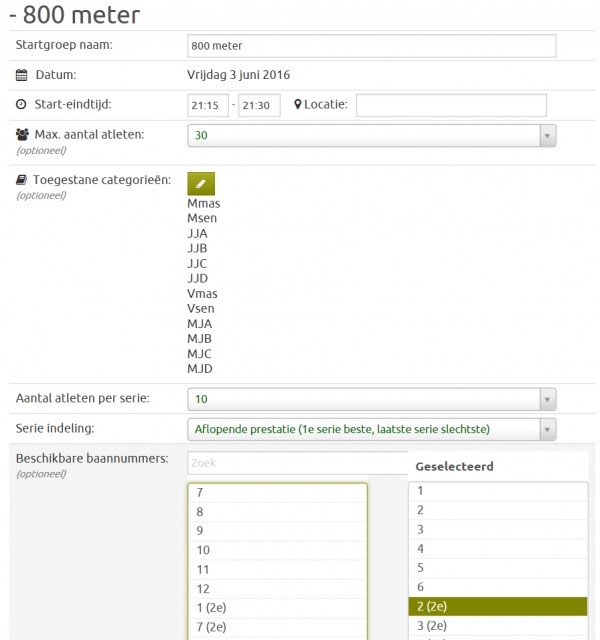Image resolution: width=600 pixels, height=640 pixels.
Task: Click the empty Locatie input field
Action: (x=451, y=106)
